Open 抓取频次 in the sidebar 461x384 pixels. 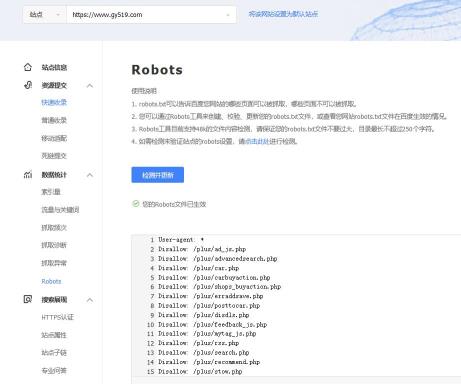click(x=54, y=228)
